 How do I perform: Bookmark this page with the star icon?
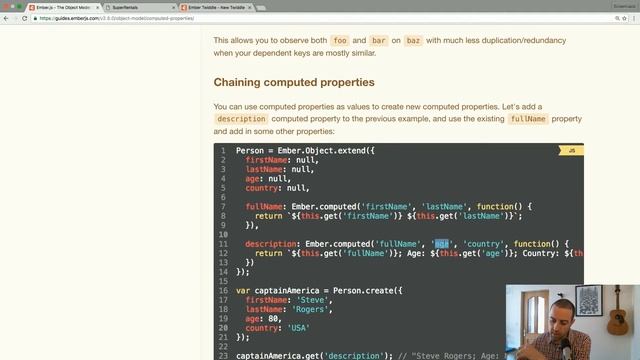point(624,18)
